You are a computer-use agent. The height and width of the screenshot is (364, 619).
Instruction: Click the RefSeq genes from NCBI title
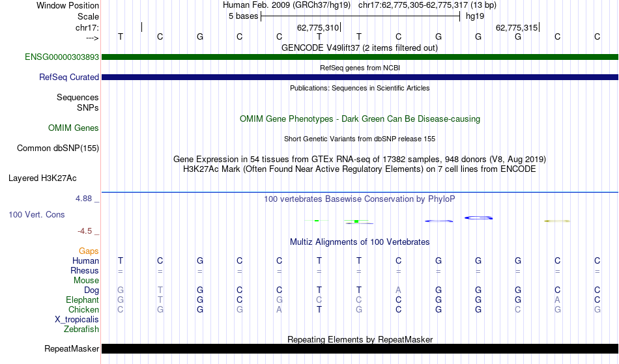click(x=360, y=68)
